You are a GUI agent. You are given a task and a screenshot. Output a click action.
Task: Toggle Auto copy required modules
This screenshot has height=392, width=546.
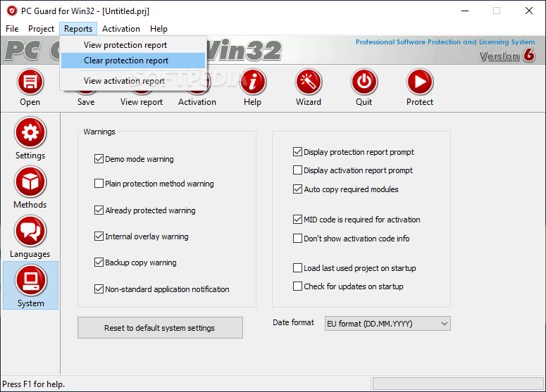click(x=297, y=189)
